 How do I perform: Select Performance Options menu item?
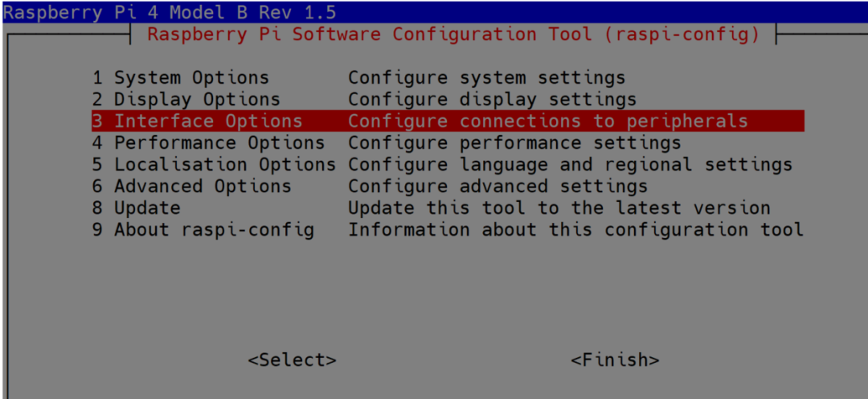tap(208, 143)
